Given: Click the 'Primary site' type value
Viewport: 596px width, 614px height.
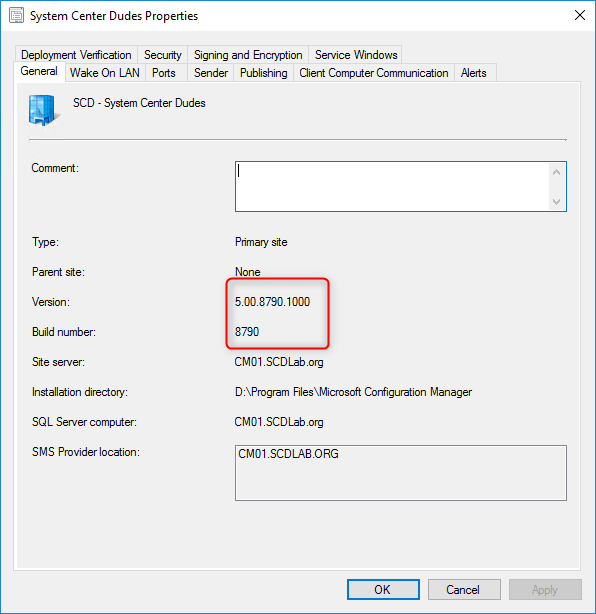Looking at the screenshot, I should pyautogui.click(x=261, y=242).
